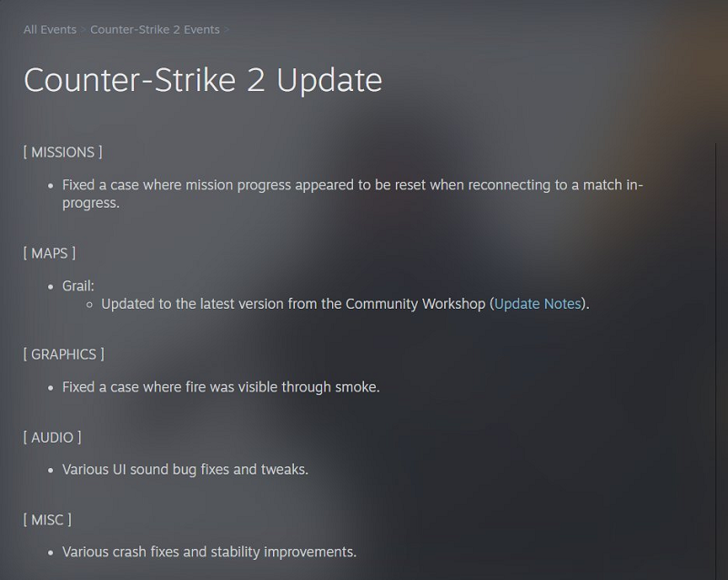
Task: Click the Community Workshop update sentence
Action: click(x=346, y=304)
